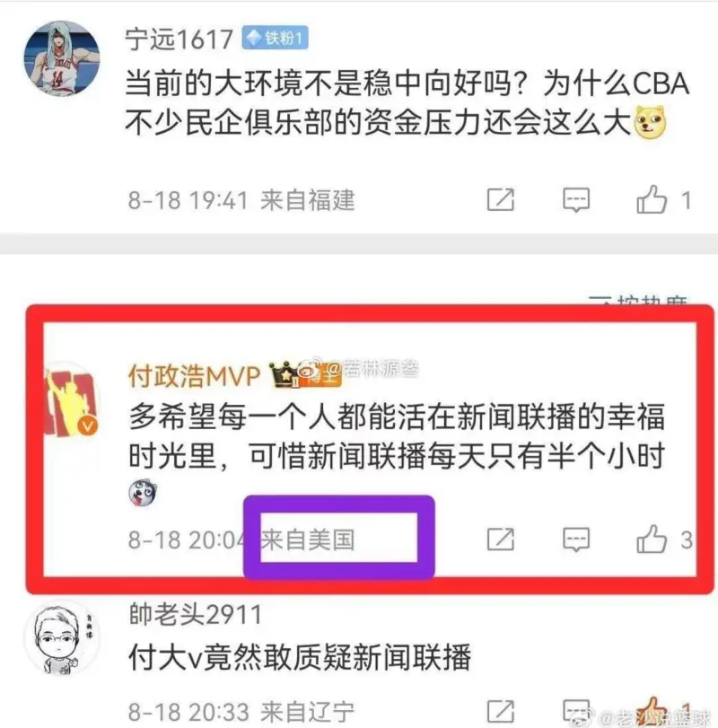Image resolution: width=718 pixels, height=728 pixels.
Task: Like the comment by 宁远1617
Action: (x=652, y=199)
